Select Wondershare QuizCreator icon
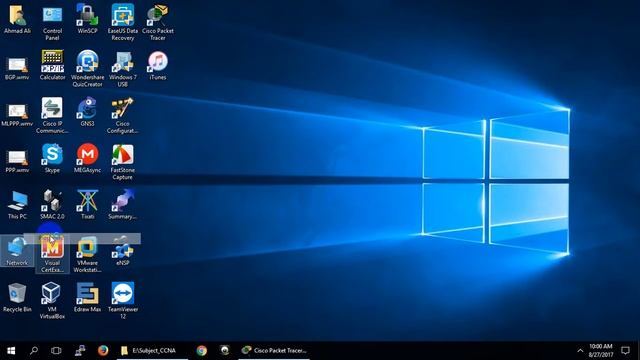 pos(87,69)
